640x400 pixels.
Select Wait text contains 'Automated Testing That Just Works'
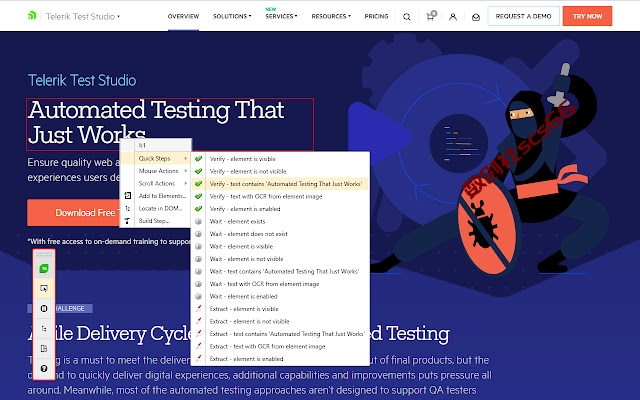280,271
